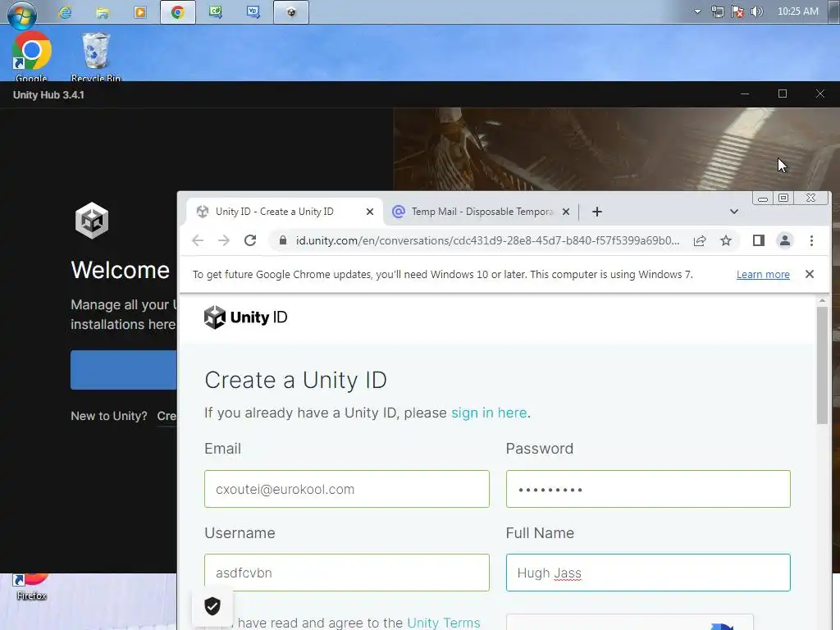Viewport: 840px width, 630px height.
Task: Open Windows Explorer folder icon in taskbar
Action: coord(103,11)
